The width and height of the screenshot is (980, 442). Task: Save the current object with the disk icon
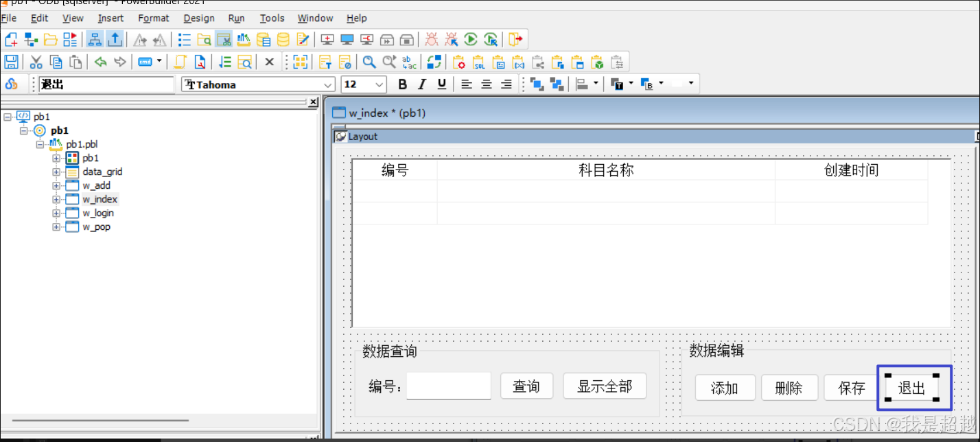(x=11, y=62)
